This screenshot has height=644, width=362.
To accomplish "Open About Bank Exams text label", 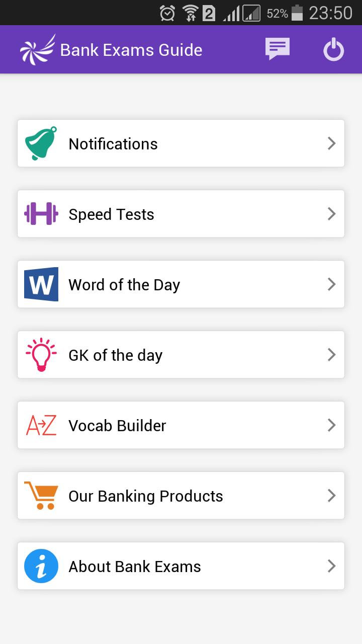I will point(135,567).
